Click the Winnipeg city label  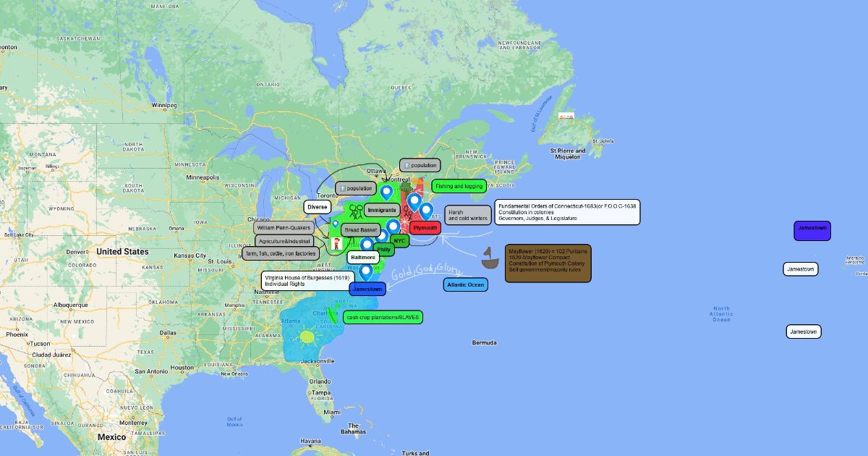[164, 105]
